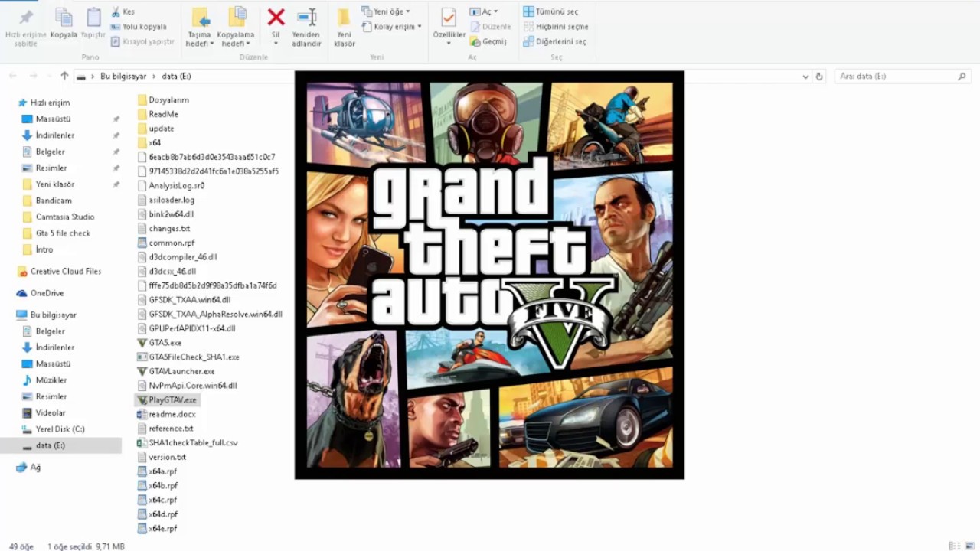Select the PlayGTAV.exe file icon
This screenshot has height=551, width=980.
(142, 400)
